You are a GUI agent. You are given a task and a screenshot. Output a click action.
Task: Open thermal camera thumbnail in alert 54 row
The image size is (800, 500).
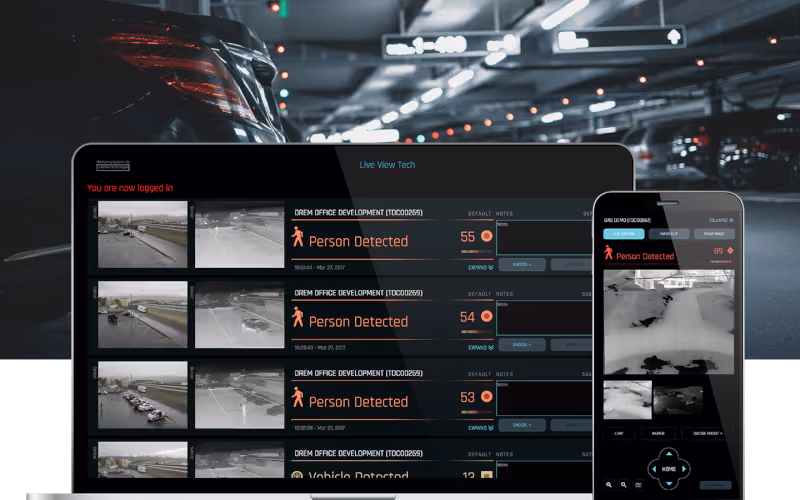(x=240, y=314)
